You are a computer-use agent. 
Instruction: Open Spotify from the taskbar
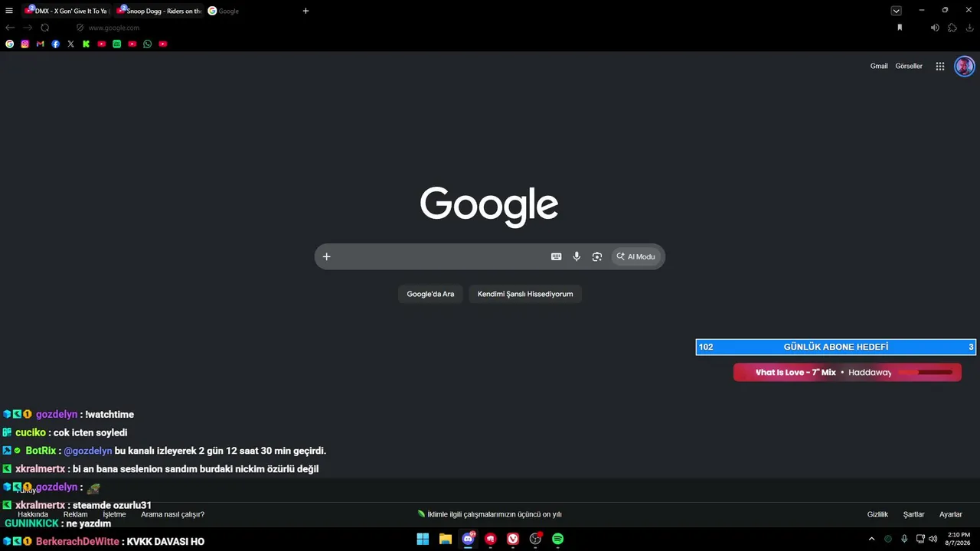coord(558,539)
